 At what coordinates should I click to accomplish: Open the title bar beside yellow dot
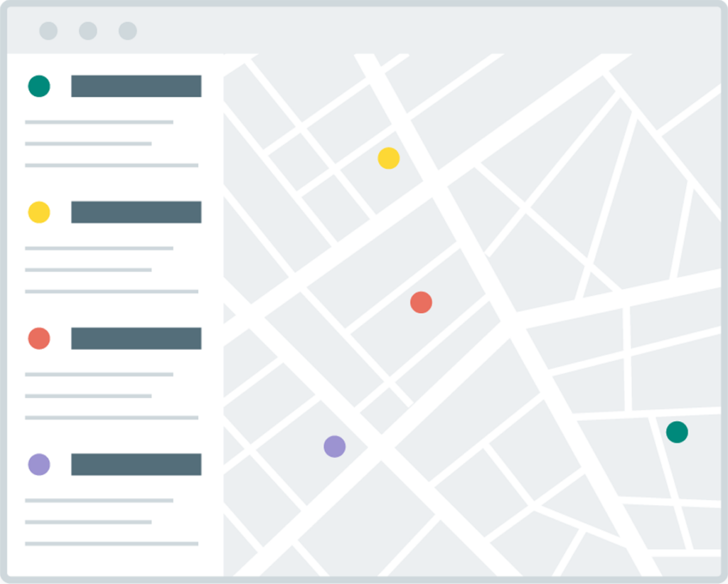136,212
